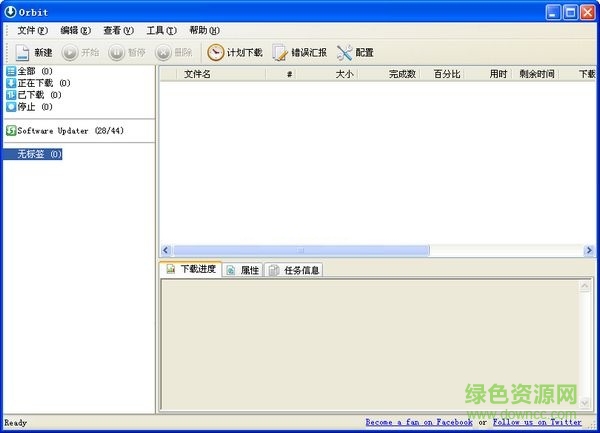Open the File (文件) menu
600x433 pixels.
[x=33, y=30]
